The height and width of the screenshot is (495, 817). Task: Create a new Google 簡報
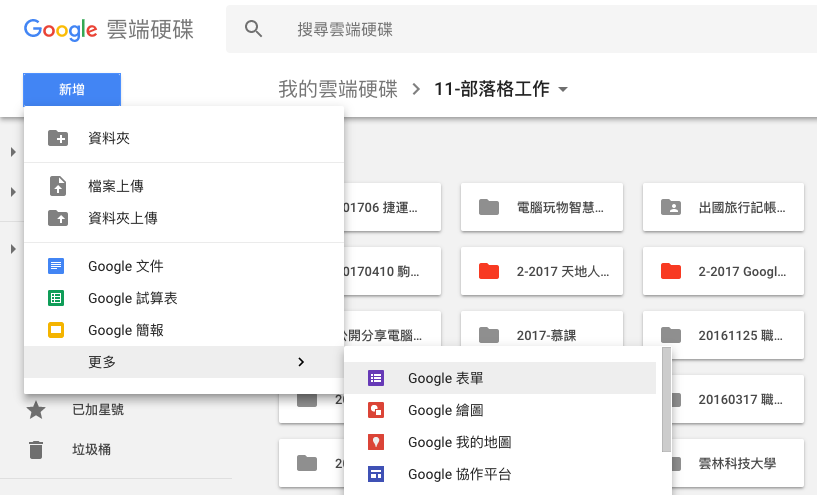pyautogui.click(x=184, y=330)
